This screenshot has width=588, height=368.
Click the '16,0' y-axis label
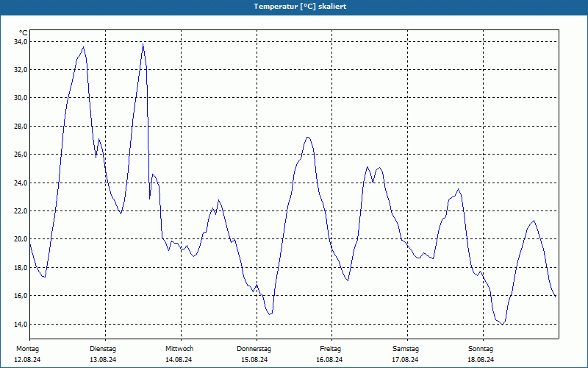(x=21, y=296)
